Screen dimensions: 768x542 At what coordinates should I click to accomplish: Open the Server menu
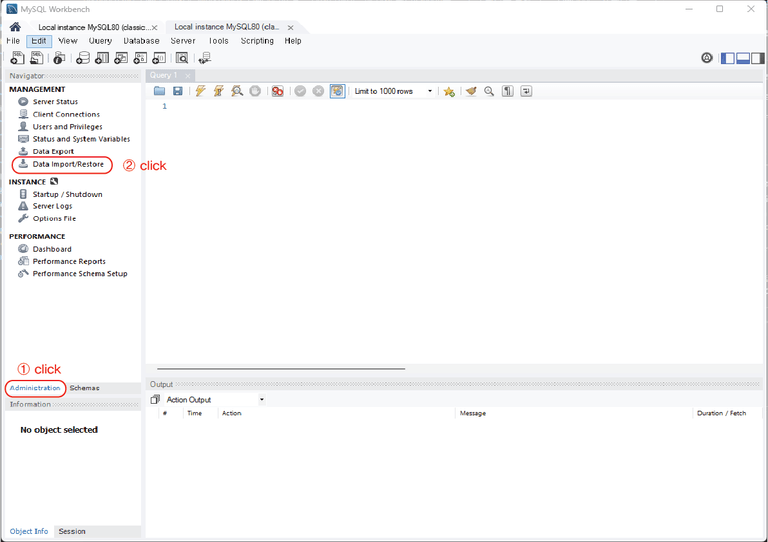click(x=183, y=41)
